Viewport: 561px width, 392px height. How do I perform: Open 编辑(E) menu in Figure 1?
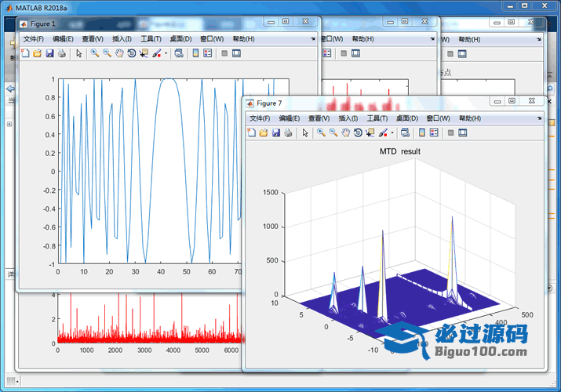tap(63, 39)
